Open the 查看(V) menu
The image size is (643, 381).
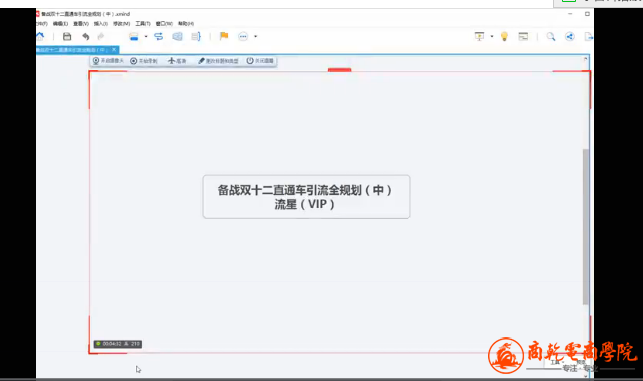tap(81, 24)
